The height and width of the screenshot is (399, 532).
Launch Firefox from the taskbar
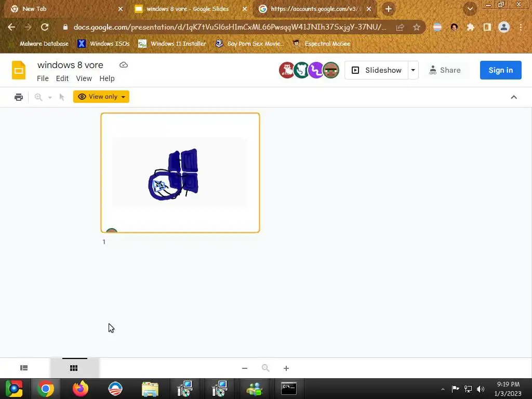coord(81,389)
